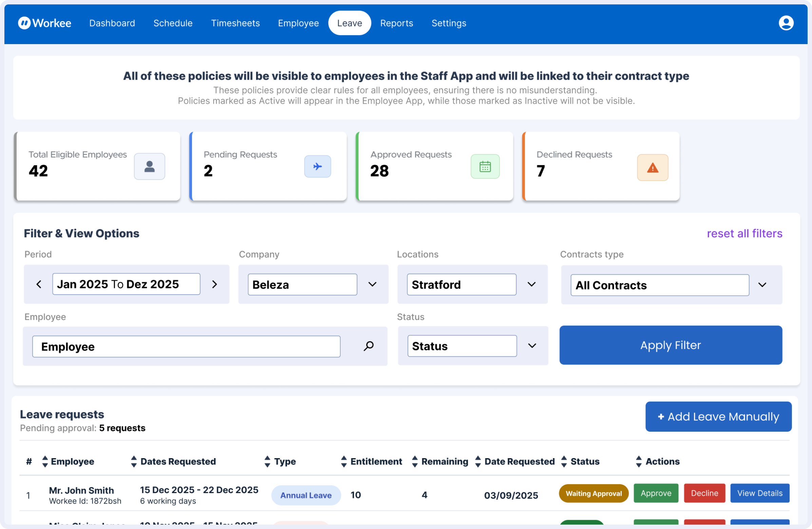This screenshot has height=529, width=812.
Task: Click the Workee logo
Action: [x=45, y=23]
